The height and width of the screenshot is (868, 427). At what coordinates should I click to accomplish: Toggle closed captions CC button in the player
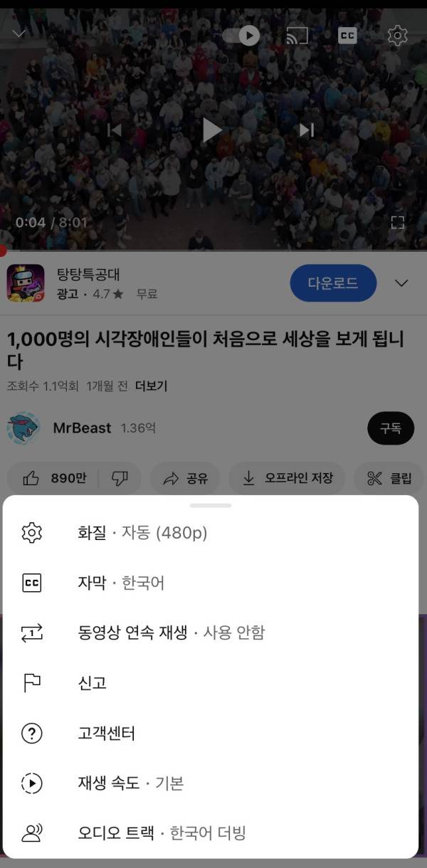pos(347,35)
